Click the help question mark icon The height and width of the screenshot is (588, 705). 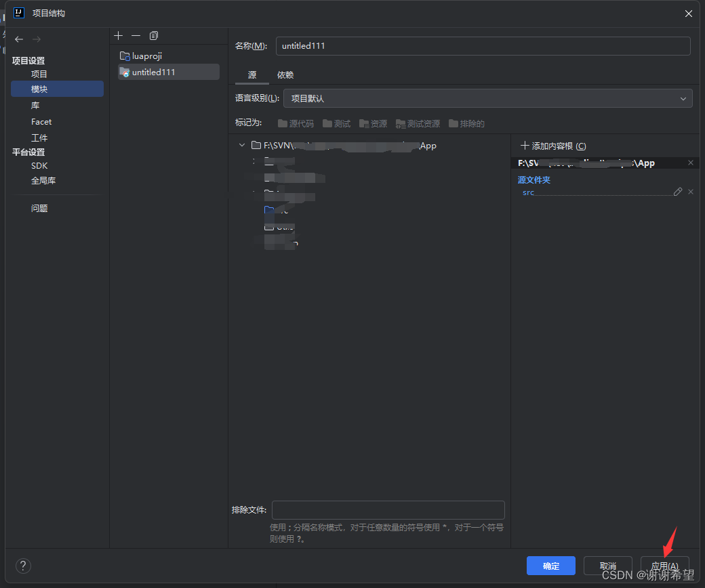coord(23,566)
